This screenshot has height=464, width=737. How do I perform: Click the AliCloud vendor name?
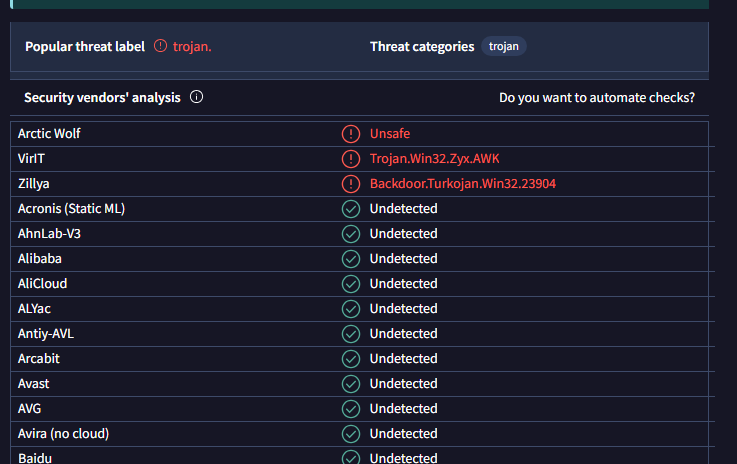[x=42, y=283]
